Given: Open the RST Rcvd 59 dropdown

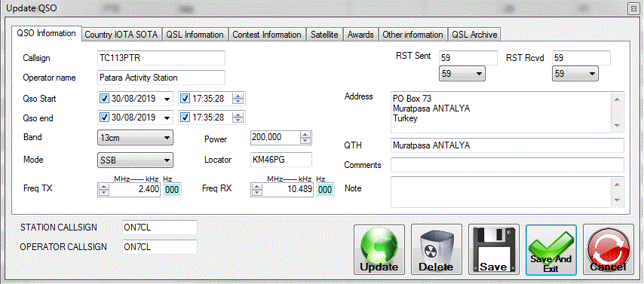Looking at the screenshot, I should tap(575, 74).
